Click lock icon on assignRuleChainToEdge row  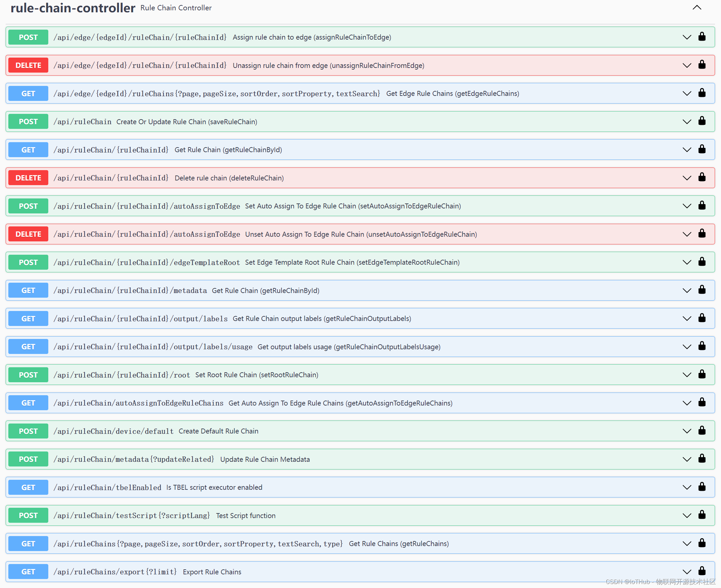pyautogui.click(x=702, y=37)
